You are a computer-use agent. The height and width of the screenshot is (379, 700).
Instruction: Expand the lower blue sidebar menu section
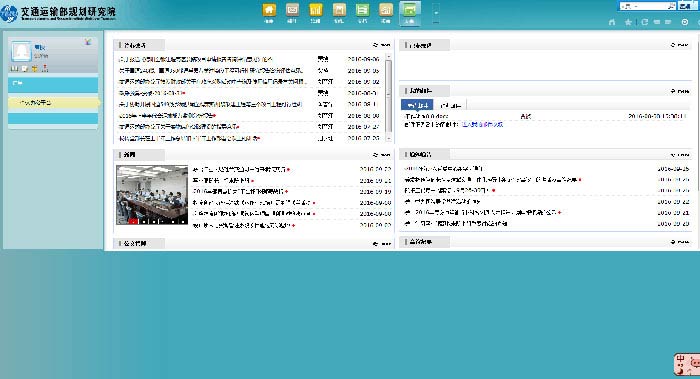point(53,118)
